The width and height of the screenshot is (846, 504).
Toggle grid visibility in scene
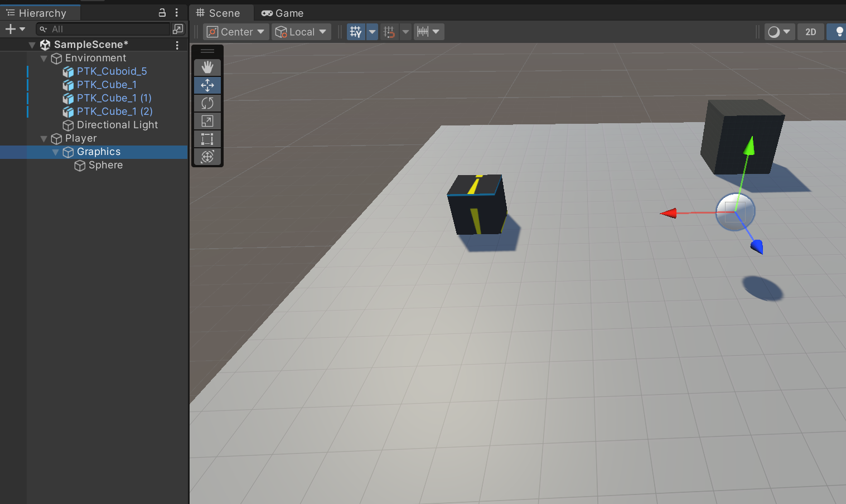[x=355, y=32]
